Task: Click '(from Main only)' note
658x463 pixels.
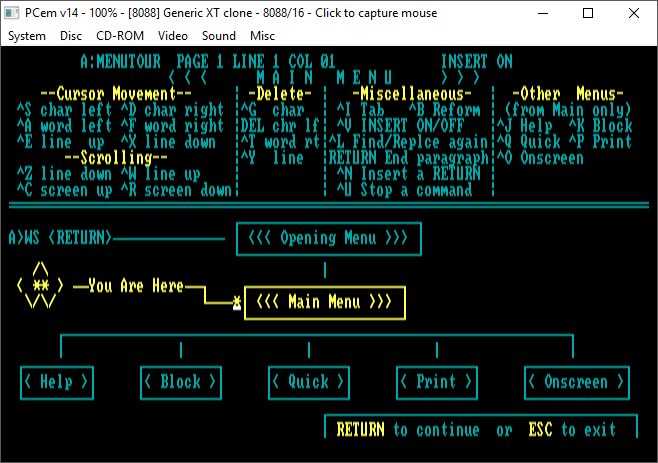Action: (x=568, y=110)
